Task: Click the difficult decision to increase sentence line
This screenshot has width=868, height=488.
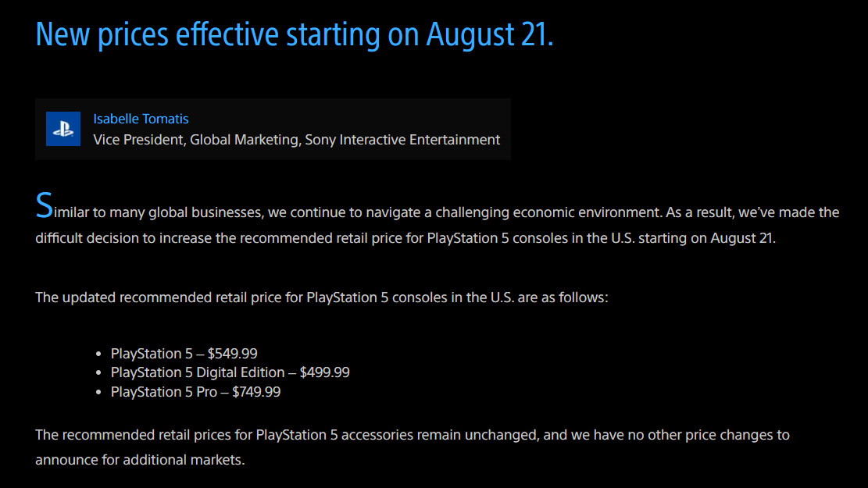Action: coord(405,238)
